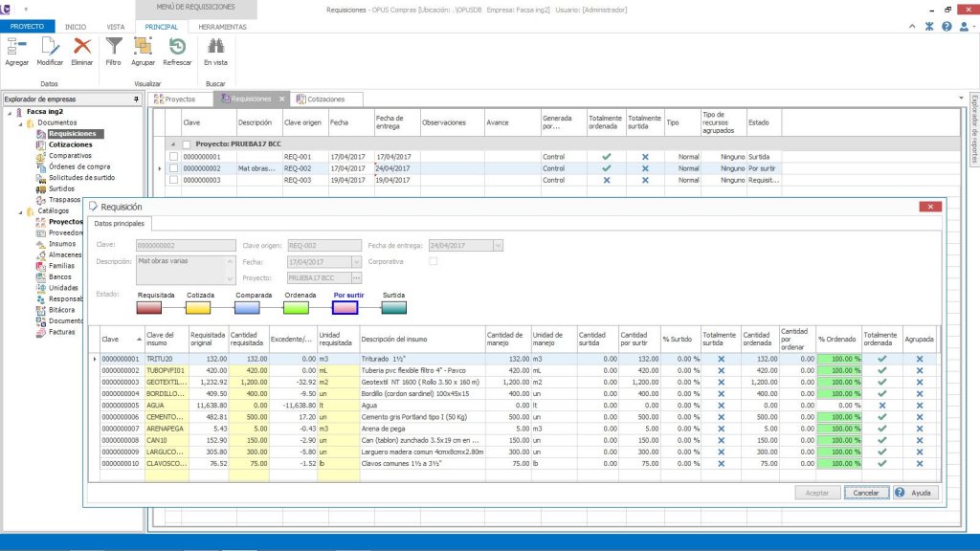
Task: Switch to the Cotizaciones document tab
Action: tap(324, 99)
